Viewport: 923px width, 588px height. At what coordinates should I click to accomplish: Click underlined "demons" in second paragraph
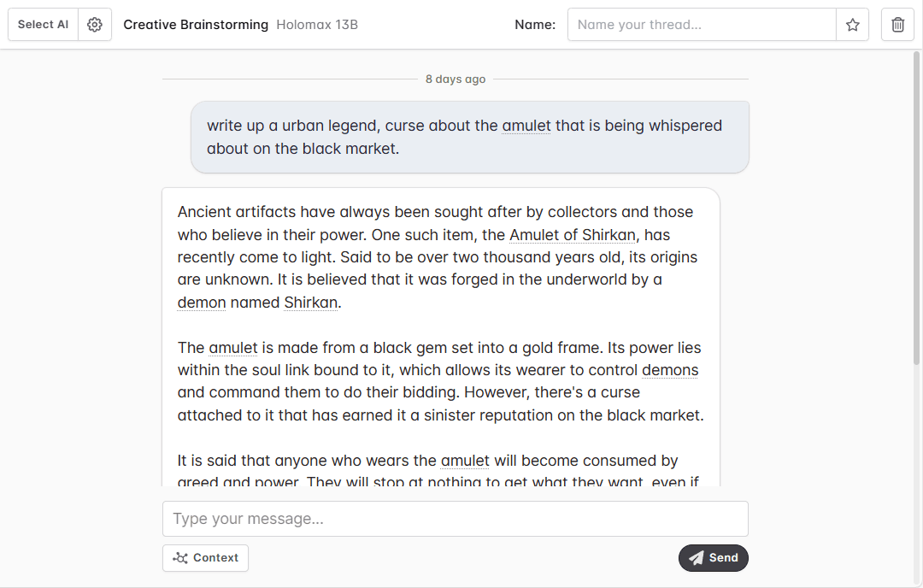point(670,370)
